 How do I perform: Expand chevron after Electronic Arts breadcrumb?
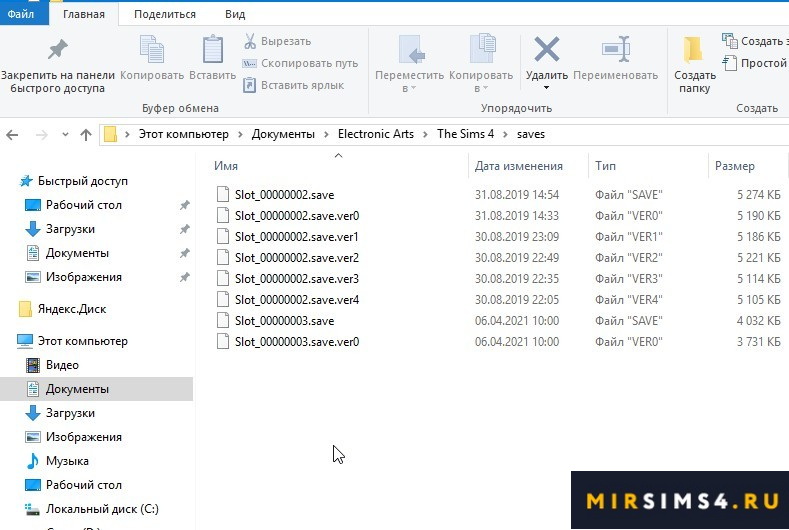(x=426, y=134)
